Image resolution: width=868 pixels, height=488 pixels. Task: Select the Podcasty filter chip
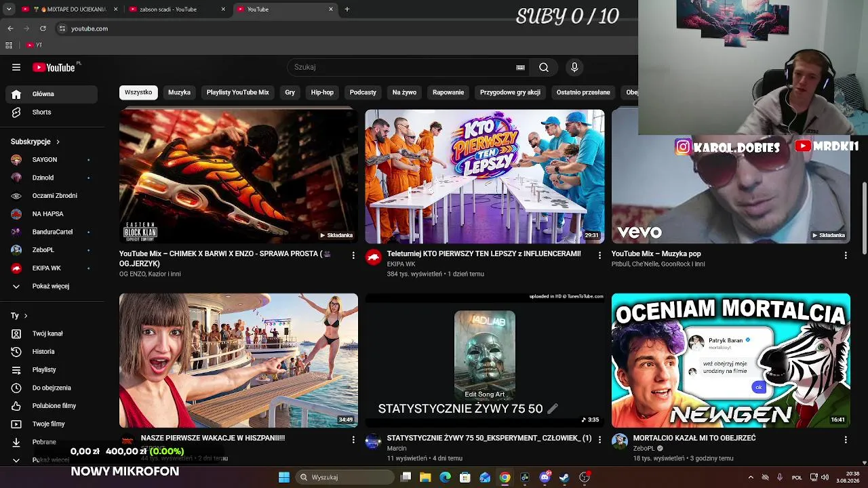(x=363, y=92)
